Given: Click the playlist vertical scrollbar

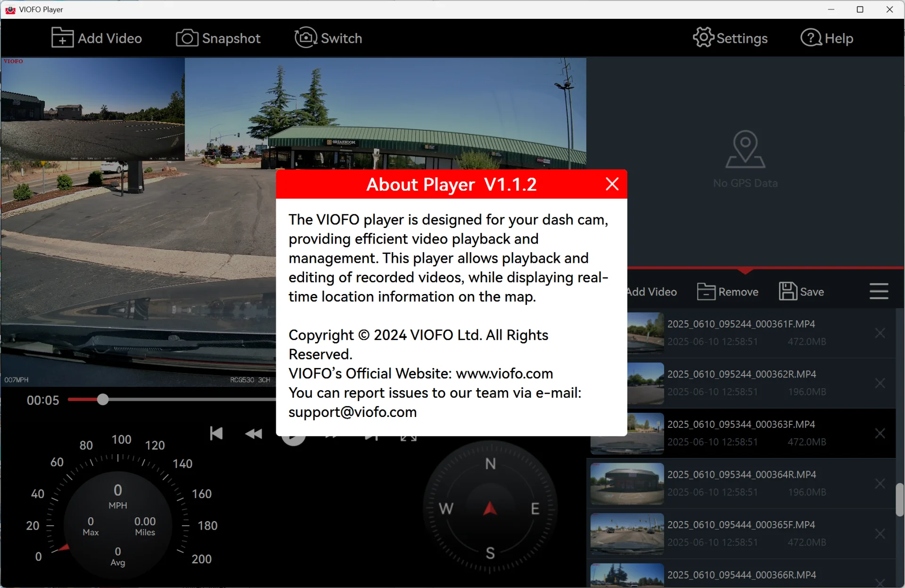Looking at the screenshot, I should pos(899,499).
